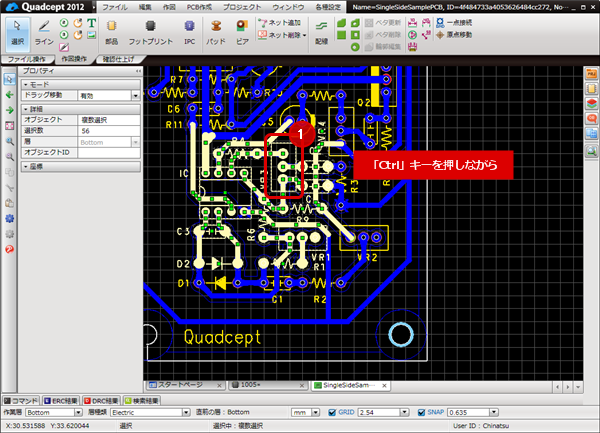
Task: Click the green forward arrow in the left toolbar
Action: 10,110
